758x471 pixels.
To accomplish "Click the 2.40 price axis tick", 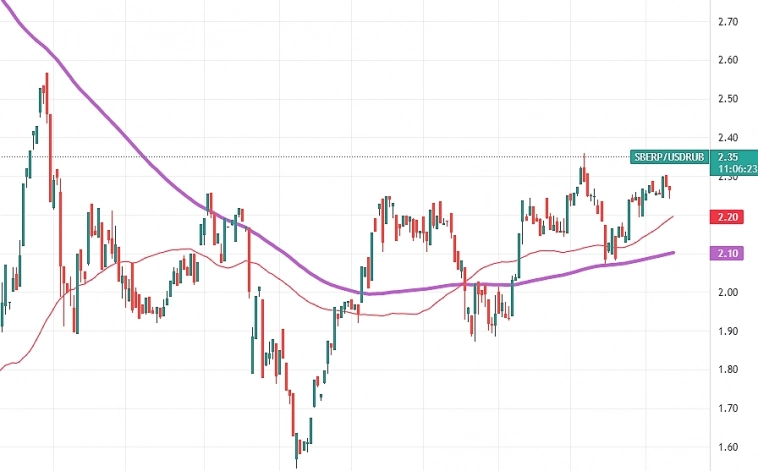I will 728,138.
